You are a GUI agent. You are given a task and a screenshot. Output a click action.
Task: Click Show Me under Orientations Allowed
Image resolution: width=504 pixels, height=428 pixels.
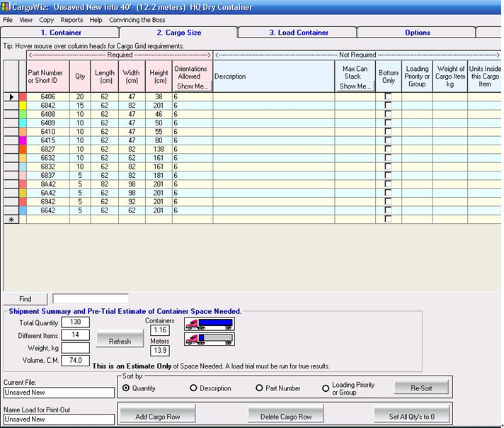click(193, 86)
